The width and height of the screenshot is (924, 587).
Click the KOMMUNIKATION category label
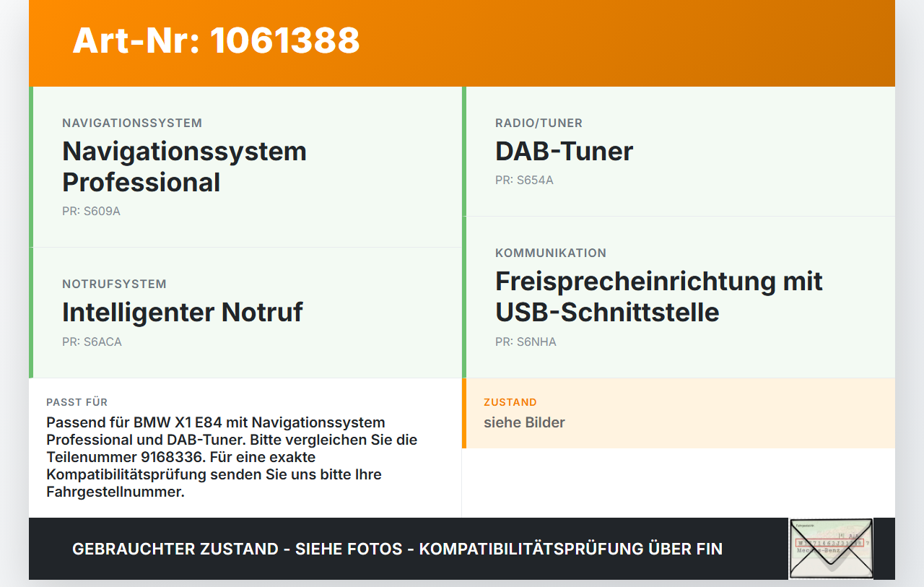tap(551, 253)
